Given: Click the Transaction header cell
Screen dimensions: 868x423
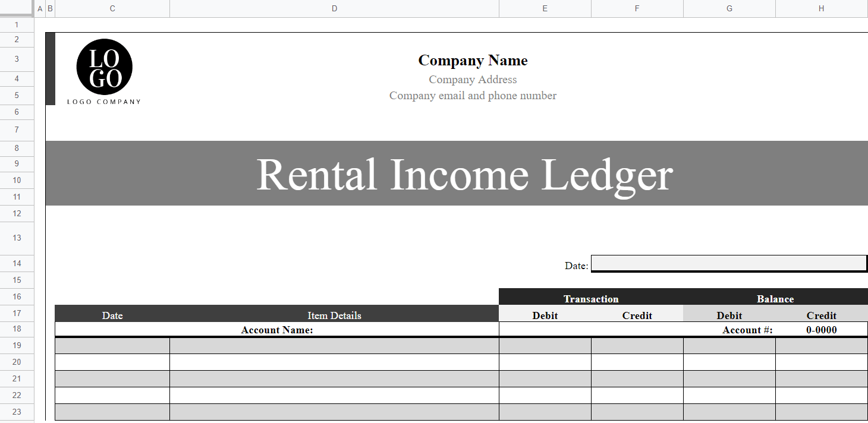Looking at the screenshot, I should 591,298.
